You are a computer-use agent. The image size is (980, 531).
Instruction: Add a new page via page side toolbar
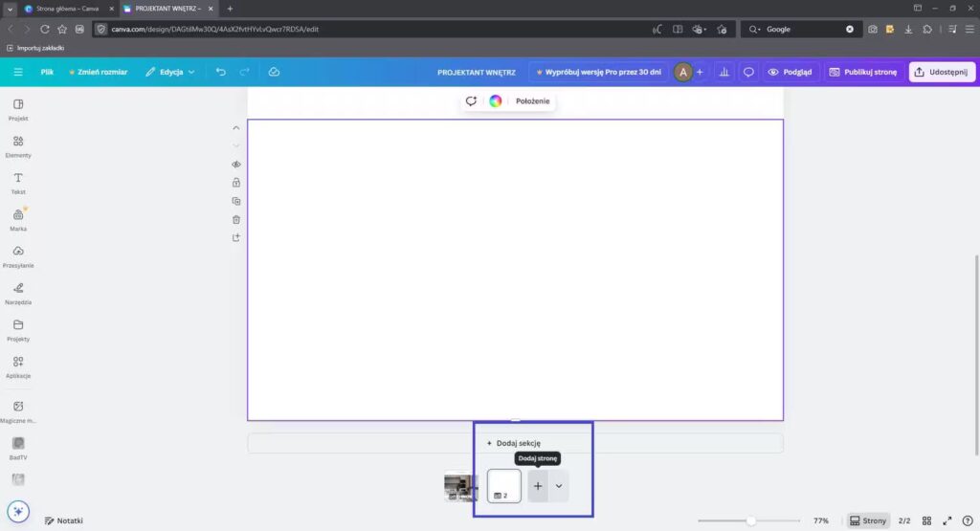click(x=236, y=237)
